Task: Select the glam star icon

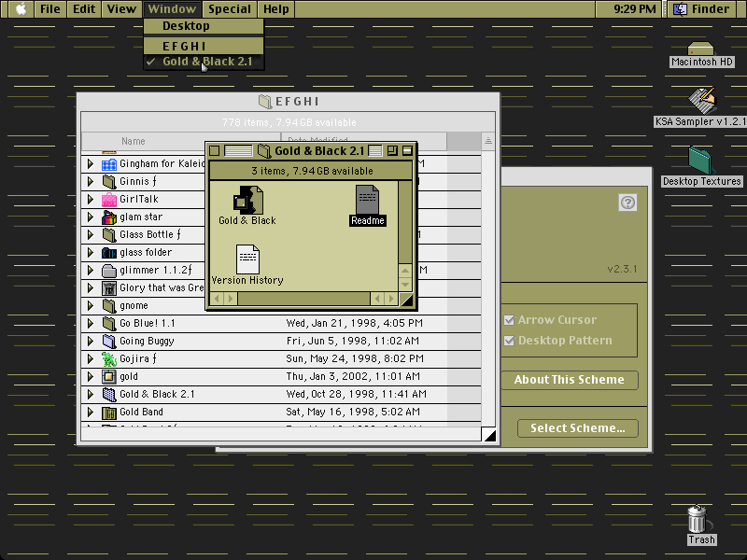Action: pos(109,217)
